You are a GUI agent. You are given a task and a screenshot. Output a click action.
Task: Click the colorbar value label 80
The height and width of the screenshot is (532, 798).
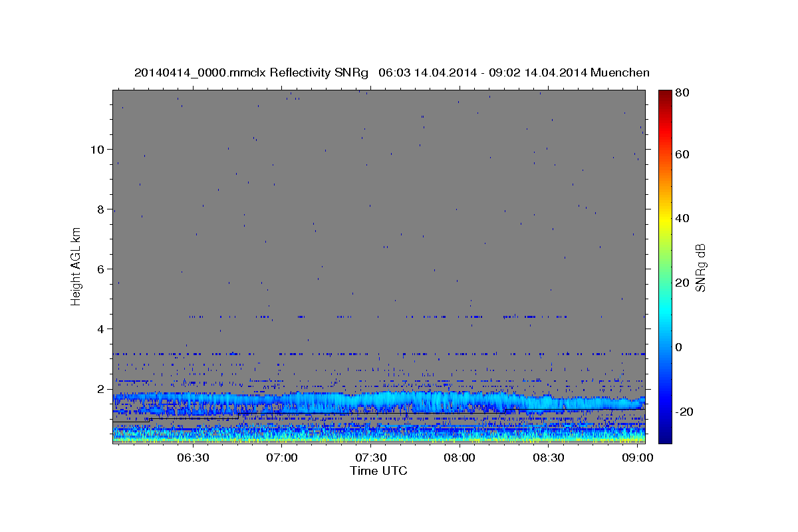coord(683,93)
